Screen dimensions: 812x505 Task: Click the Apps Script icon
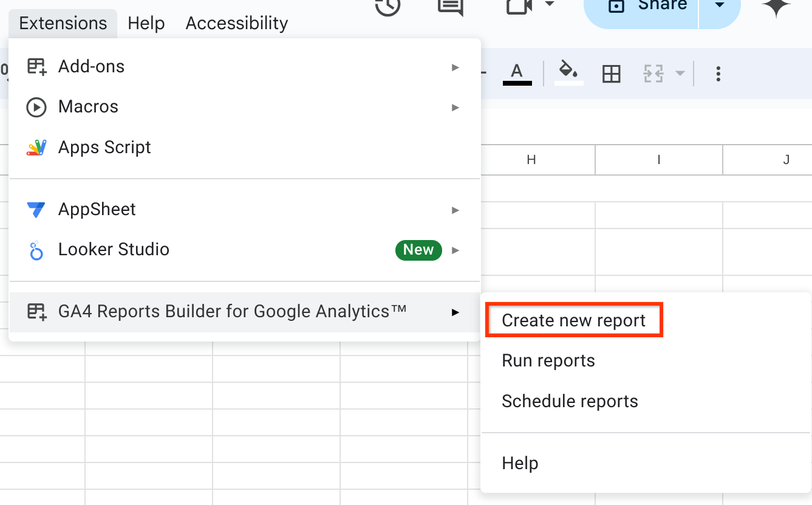(x=36, y=147)
